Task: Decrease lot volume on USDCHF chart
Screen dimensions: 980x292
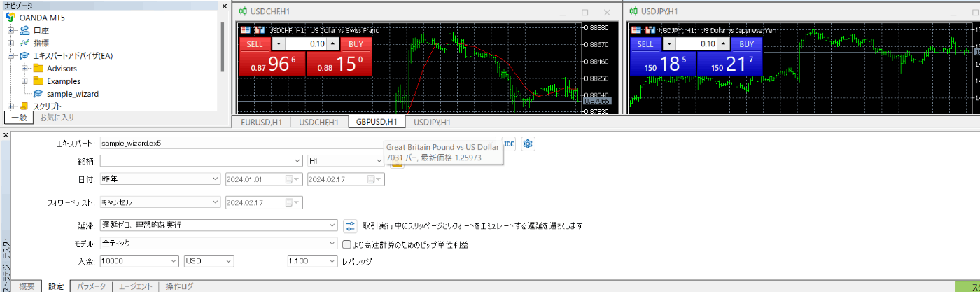Action: [x=279, y=44]
